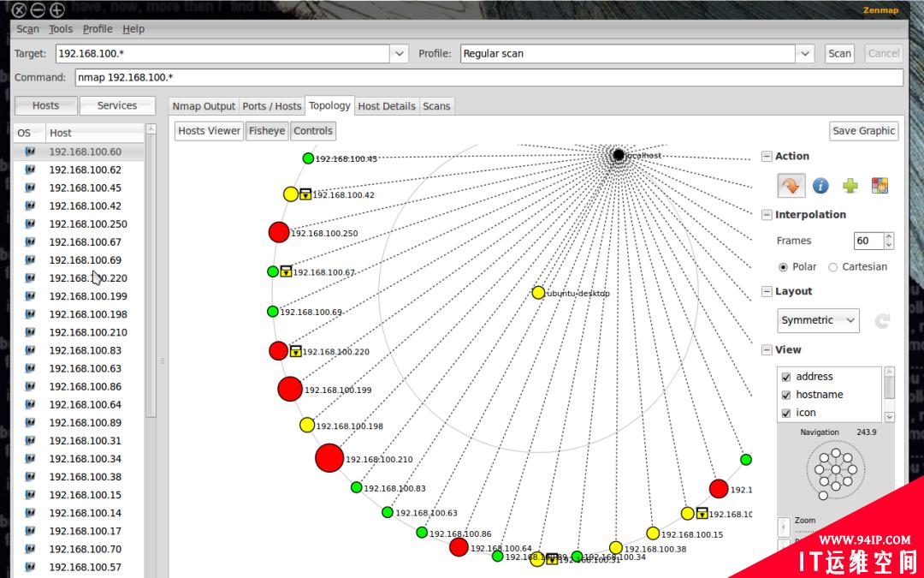
Task: Click the region fill color action icon
Action: tap(880, 186)
